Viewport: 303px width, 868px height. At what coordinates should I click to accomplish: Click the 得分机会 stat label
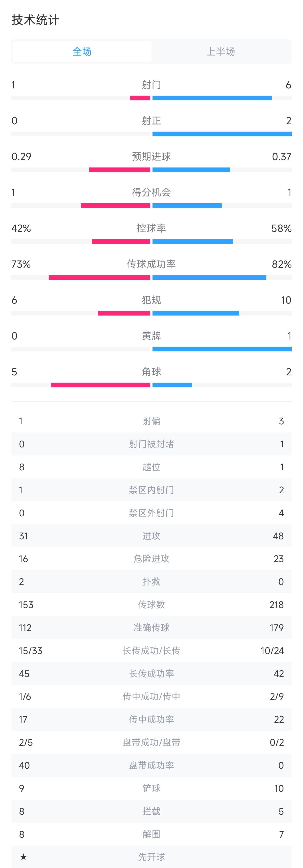(x=151, y=192)
